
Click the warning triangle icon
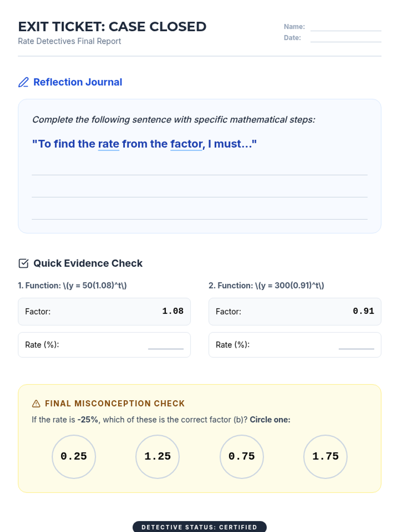coord(36,404)
